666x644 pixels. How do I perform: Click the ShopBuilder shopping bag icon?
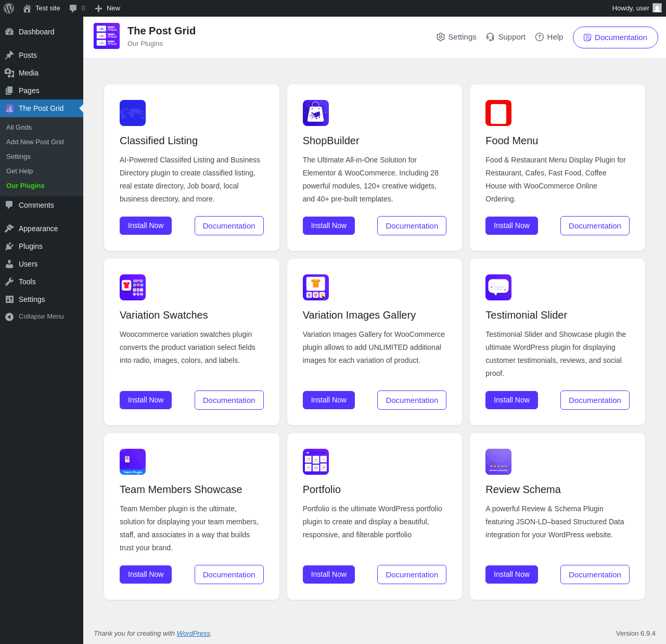[316, 113]
